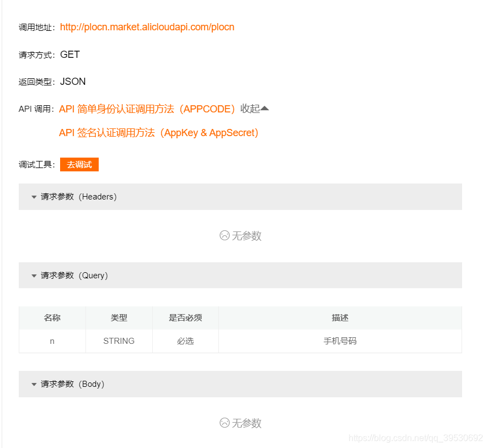This screenshot has width=488, height=448.
Task: Click the 调用地址 label
Action: click(x=37, y=28)
